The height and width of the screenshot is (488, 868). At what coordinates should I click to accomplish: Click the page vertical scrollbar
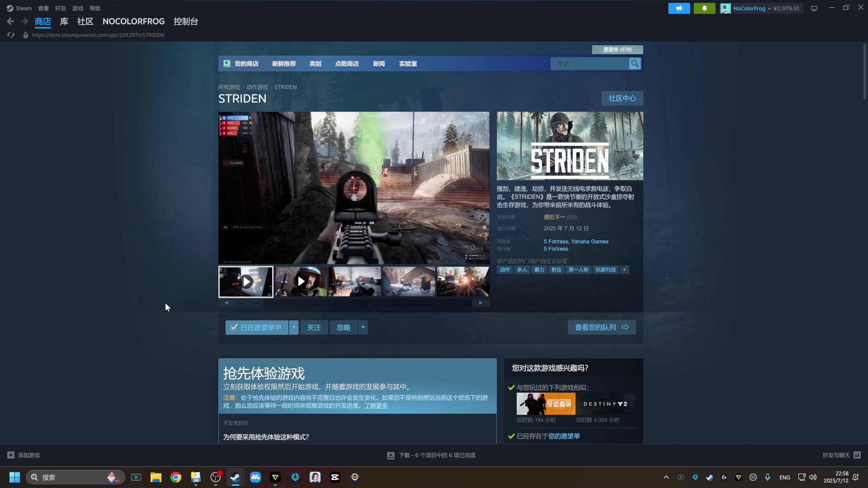click(x=864, y=71)
